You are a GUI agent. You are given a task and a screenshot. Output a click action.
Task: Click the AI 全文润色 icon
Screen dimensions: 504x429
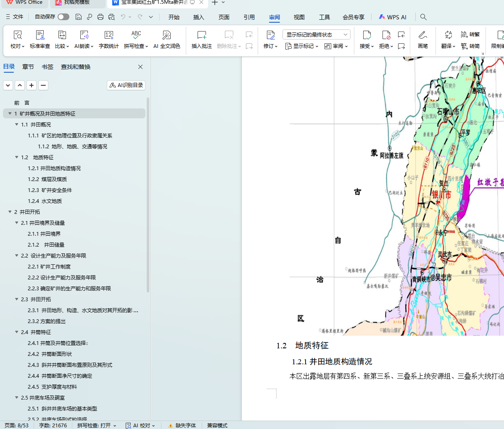click(166, 35)
